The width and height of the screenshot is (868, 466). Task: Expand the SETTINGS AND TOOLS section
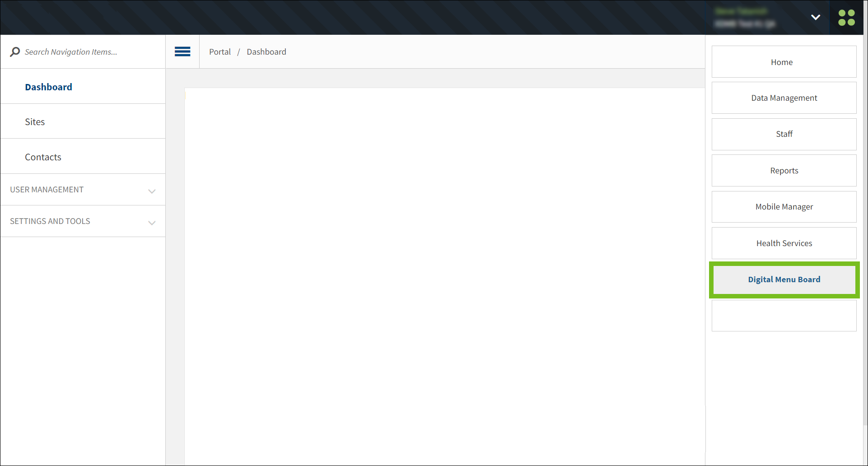(x=152, y=223)
